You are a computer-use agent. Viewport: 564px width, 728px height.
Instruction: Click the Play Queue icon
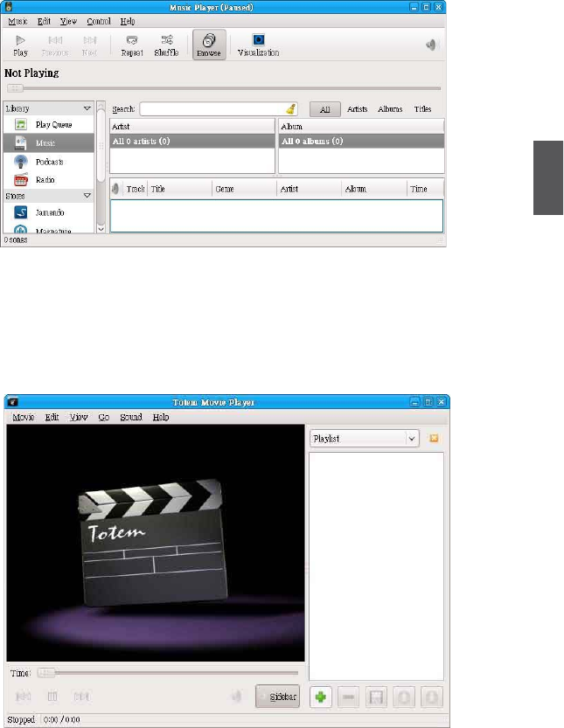[20, 124]
